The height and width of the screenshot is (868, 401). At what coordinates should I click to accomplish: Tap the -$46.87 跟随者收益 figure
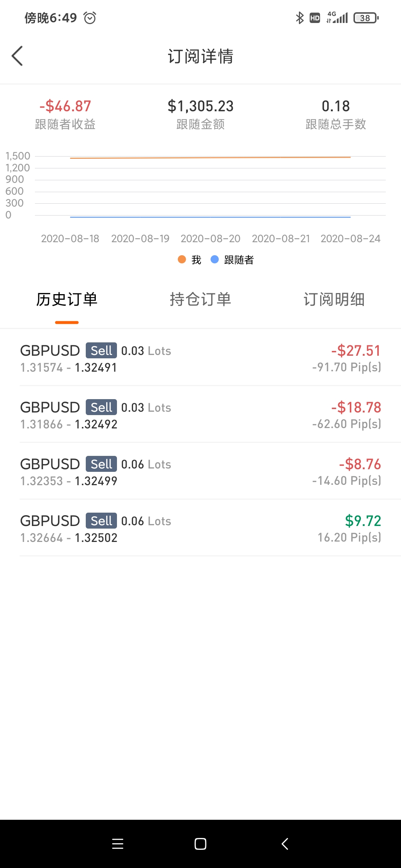[x=65, y=106]
